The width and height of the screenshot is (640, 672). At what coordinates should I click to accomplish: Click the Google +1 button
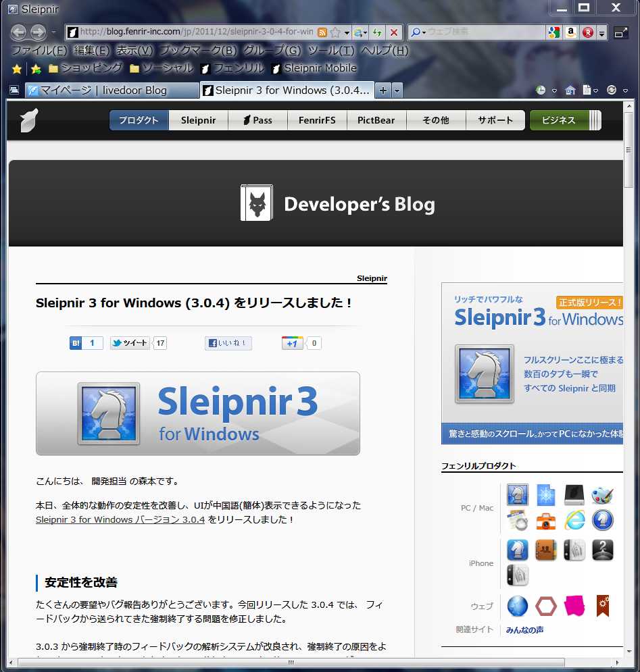292,343
